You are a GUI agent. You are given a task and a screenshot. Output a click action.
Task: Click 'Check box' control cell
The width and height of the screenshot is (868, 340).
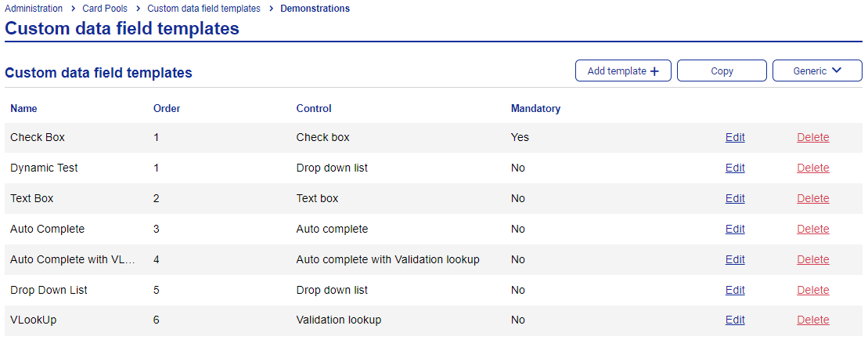(x=322, y=137)
